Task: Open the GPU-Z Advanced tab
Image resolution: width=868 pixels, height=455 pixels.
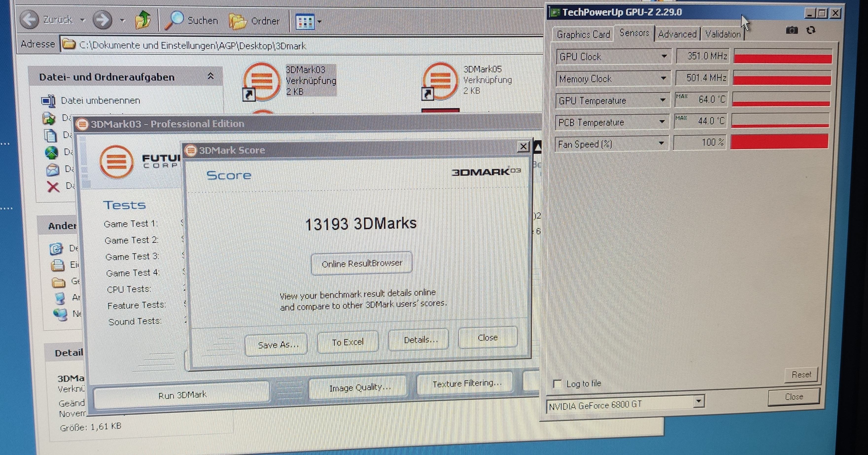Action: 677,34
